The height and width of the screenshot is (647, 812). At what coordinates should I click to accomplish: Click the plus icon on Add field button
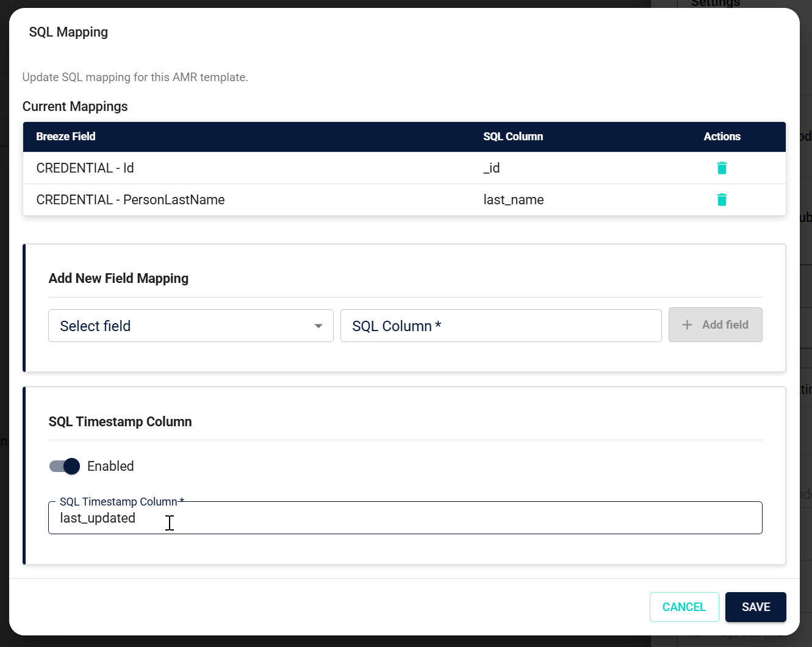coord(688,324)
